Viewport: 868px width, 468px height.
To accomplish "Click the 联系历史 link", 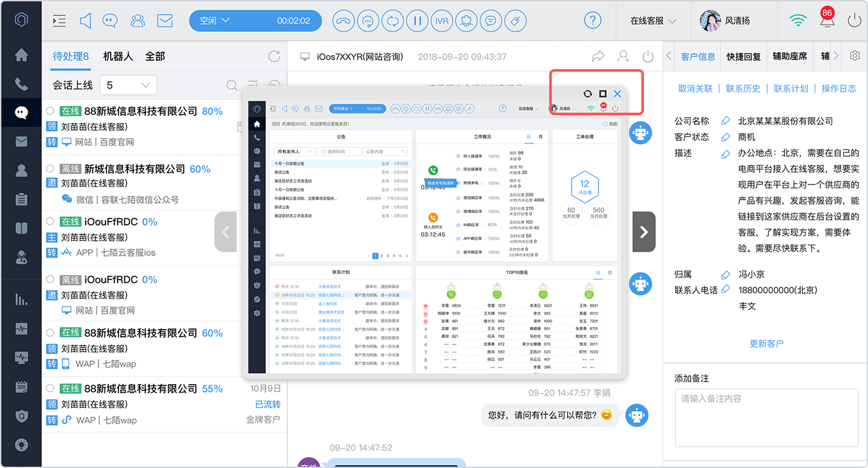I will (x=743, y=88).
